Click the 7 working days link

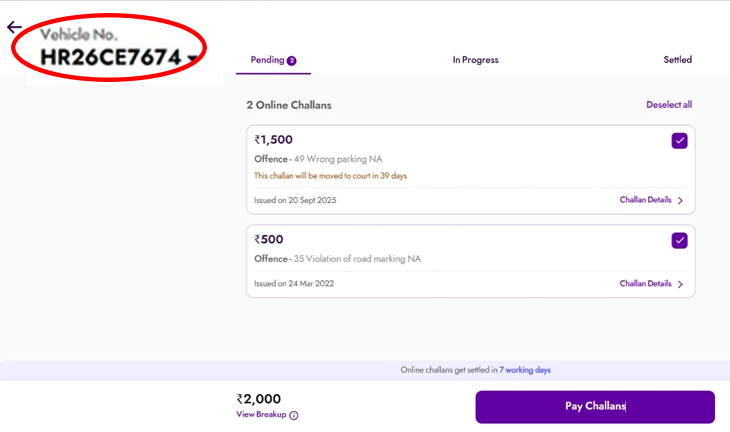pos(525,370)
